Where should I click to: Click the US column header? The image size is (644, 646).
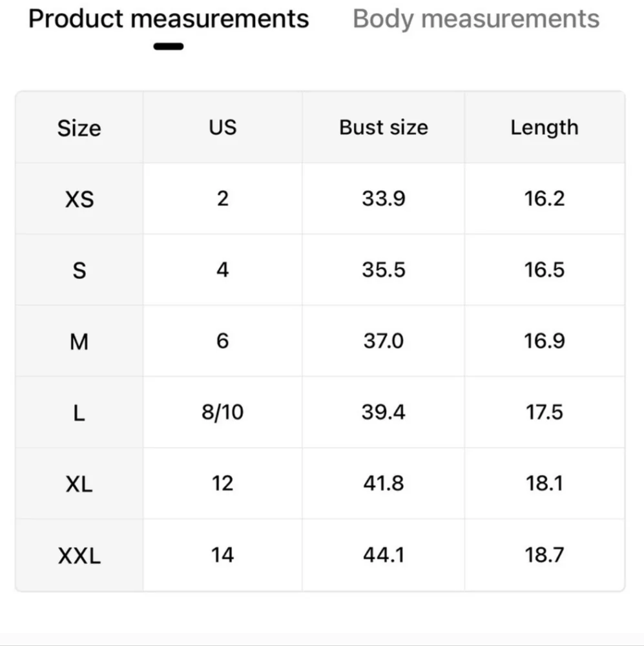click(222, 127)
